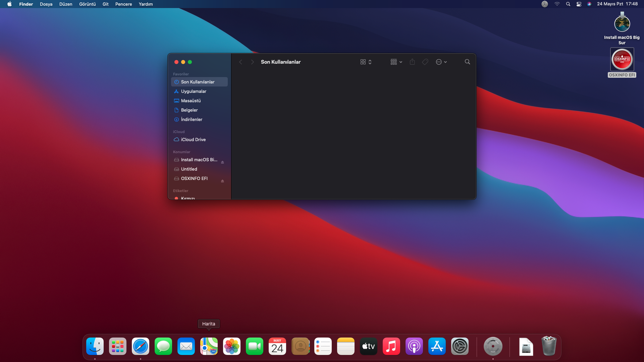The height and width of the screenshot is (362, 644).
Task: Select Masaüstü in the sidebar
Action: tap(199, 101)
